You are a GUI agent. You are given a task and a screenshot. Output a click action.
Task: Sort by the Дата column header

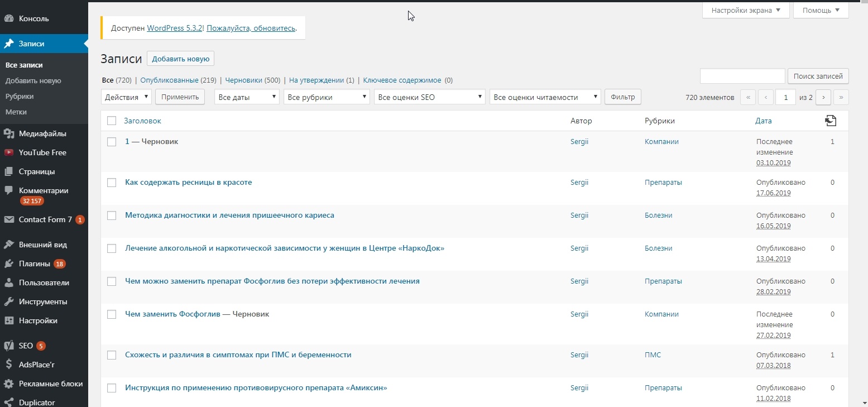764,121
